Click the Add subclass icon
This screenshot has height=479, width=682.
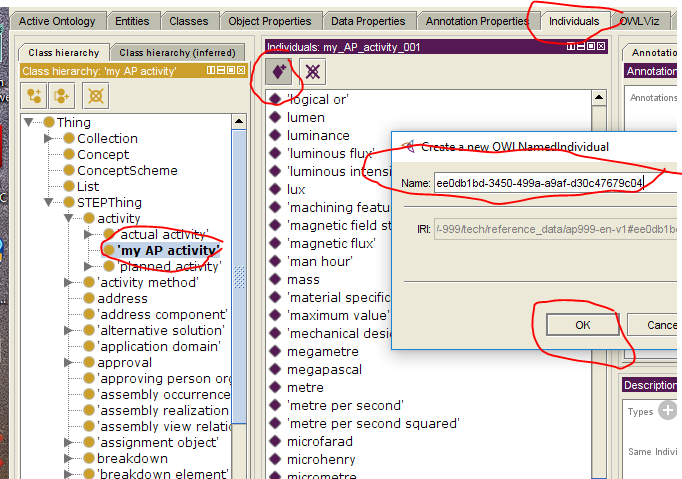point(35,95)
